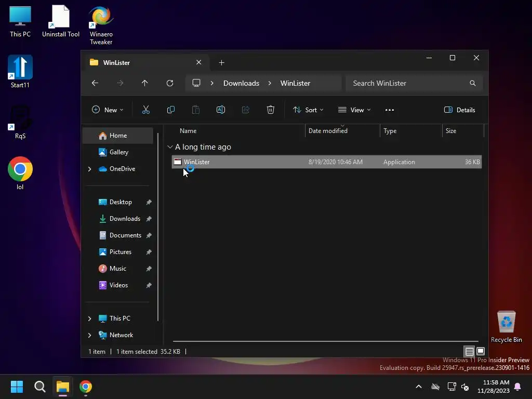532x399 pixels.
Task: Open notification bell in tray
Action: pyautogui.click(x=518, y=387)
